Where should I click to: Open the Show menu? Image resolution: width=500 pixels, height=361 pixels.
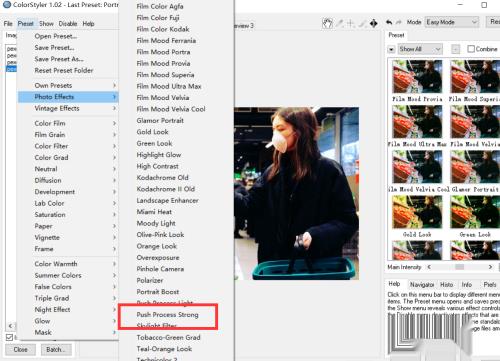[46, 24]
